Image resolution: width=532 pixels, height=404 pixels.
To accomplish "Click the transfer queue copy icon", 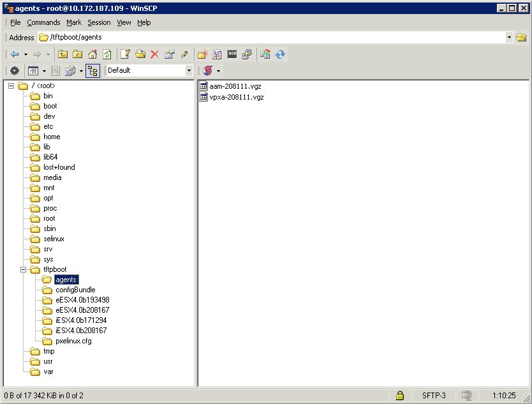I will point(70,71).
